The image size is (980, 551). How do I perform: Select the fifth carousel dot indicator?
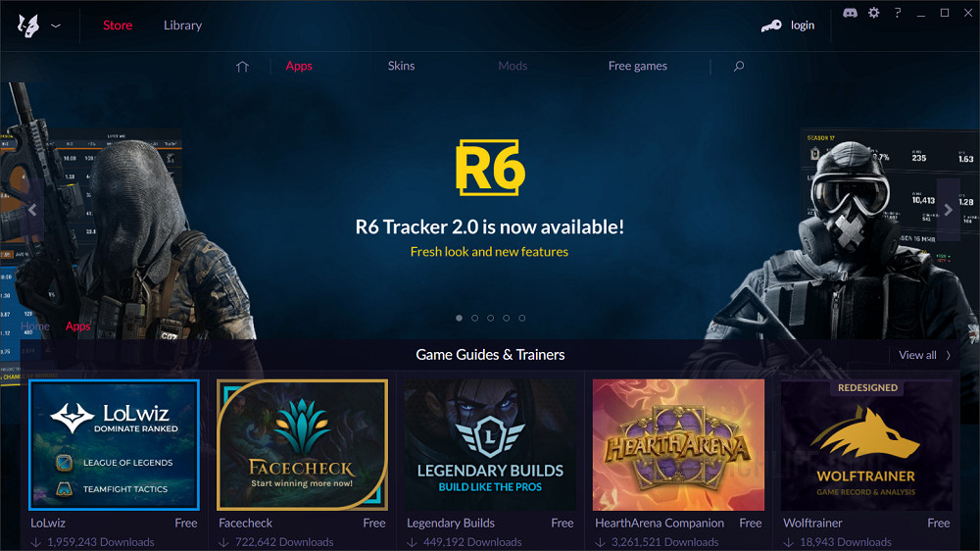tap(522, 319)
